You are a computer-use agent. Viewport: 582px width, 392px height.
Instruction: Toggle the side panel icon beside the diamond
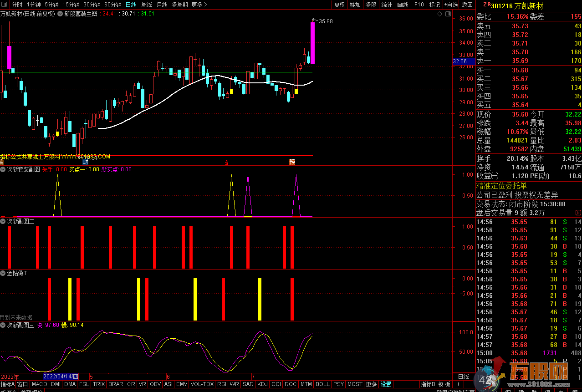(448, 14)
